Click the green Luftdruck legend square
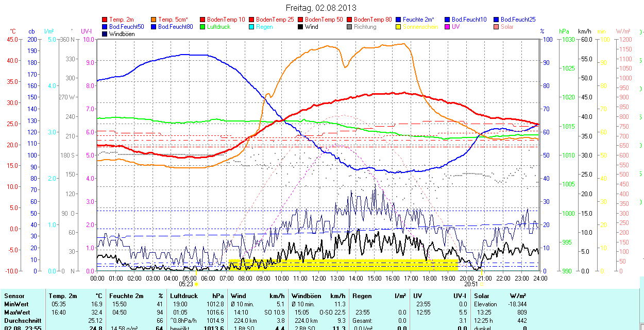This screenshot has height=330, width=644. (x=203, y=27)
